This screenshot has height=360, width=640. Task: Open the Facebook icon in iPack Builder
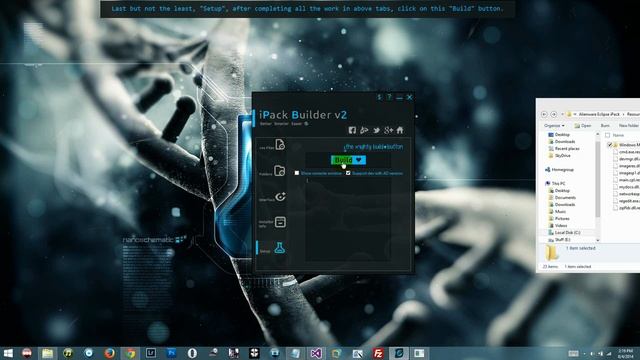[x=352, y=130]
